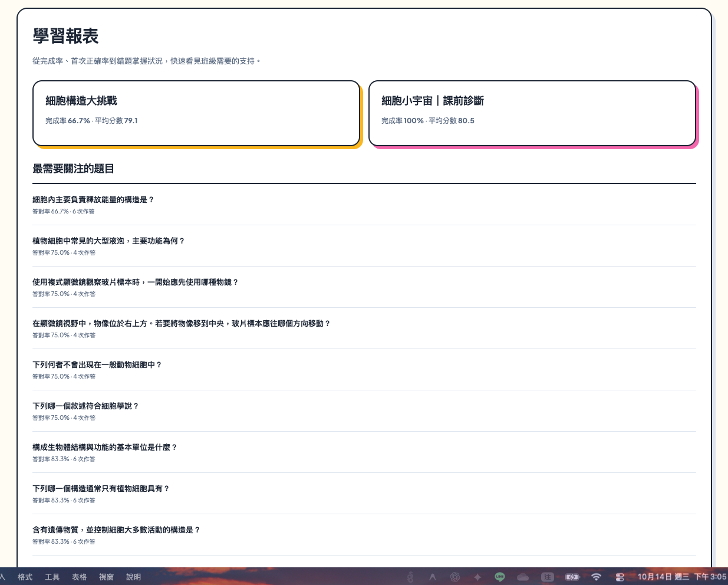The image size is (728, 585).
Task: Select question 植物細胞中常見的大型液泡，主要功能為何？
Action: (x=364, y=246)
